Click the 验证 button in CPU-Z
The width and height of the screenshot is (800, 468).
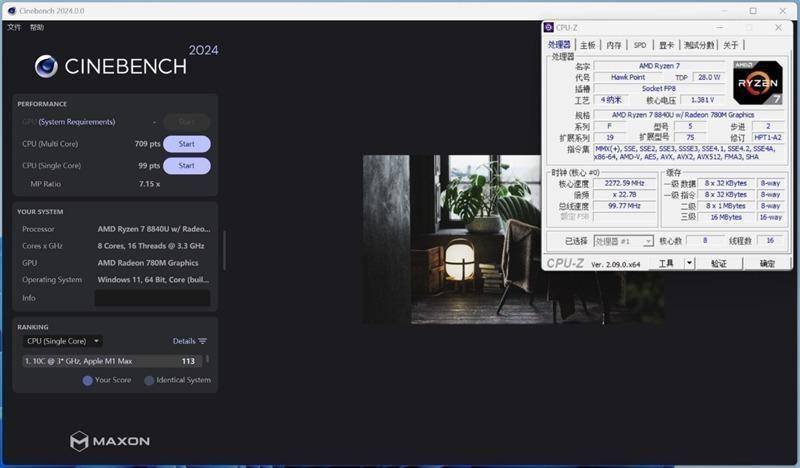click(x=718, y=263)
